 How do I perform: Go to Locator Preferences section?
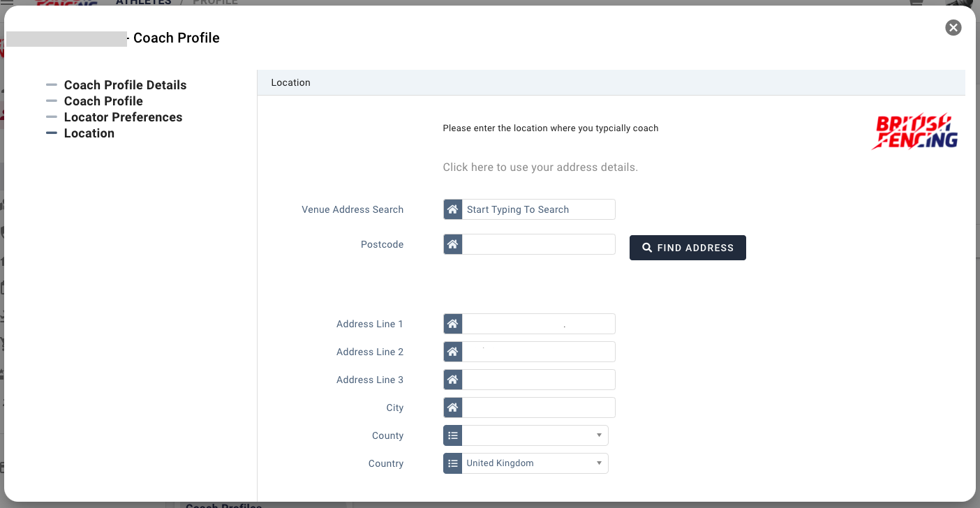[123, 117]
